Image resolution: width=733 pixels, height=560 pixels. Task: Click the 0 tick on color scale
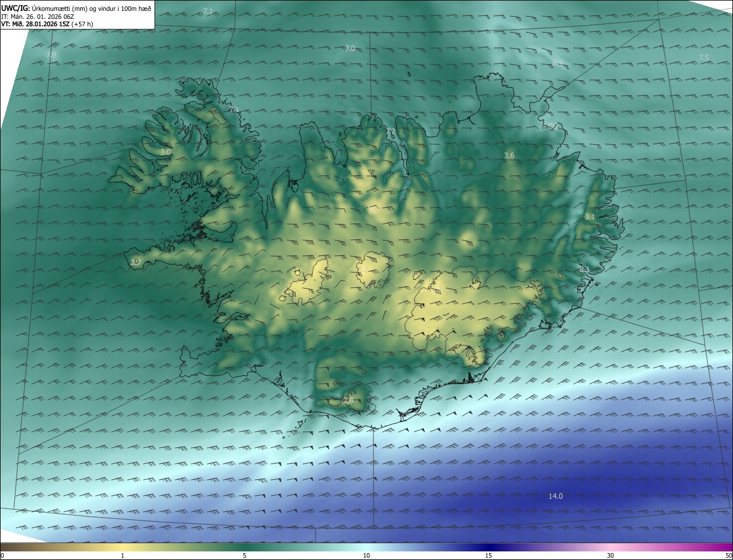pyautogui.click(x=2, y=555)
